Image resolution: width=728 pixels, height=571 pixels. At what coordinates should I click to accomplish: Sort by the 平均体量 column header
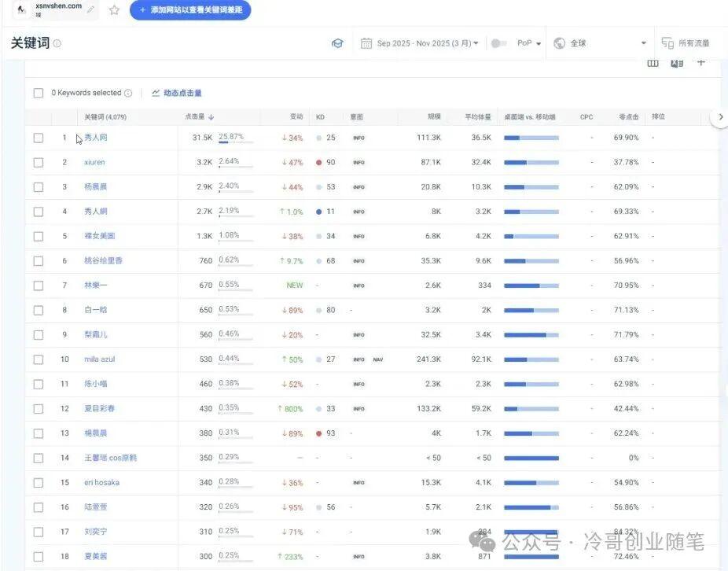pos(478,116)
